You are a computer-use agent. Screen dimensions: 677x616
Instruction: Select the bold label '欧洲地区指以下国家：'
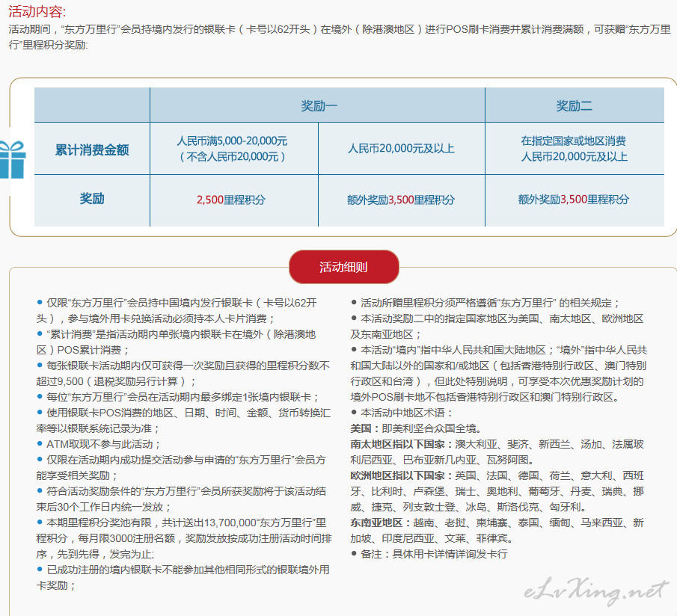402,475
